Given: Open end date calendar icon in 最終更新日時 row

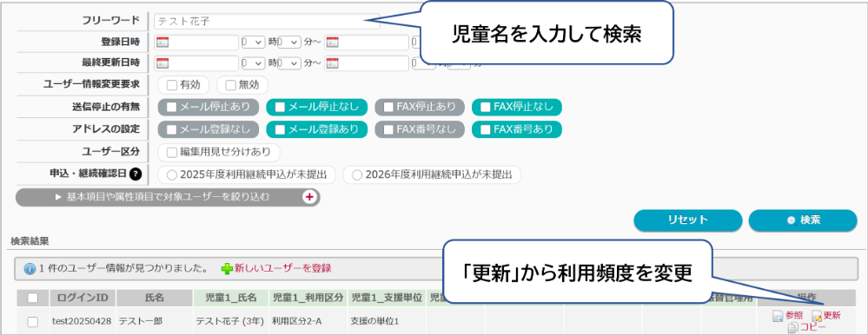Looking at the screenshot, I should click(x=332, y=63).
